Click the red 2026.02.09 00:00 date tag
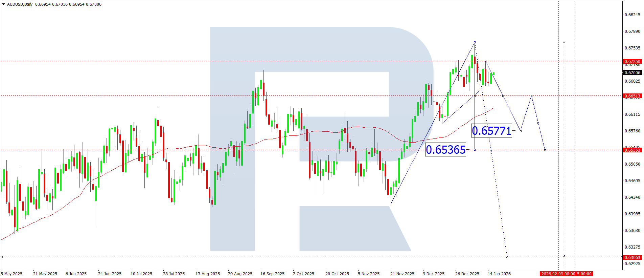Image resolution: width=644 pixels, height=278 pixels. 558,274
